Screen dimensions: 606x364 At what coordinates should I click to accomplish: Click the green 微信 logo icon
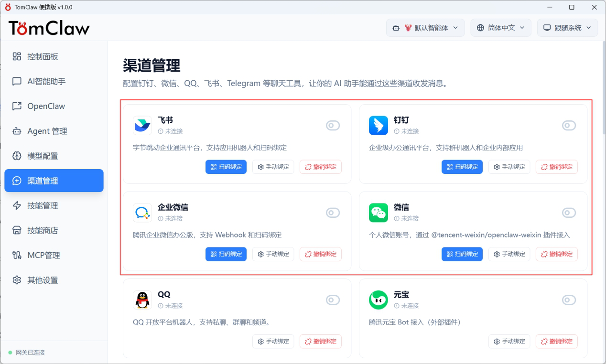point(379,213)
